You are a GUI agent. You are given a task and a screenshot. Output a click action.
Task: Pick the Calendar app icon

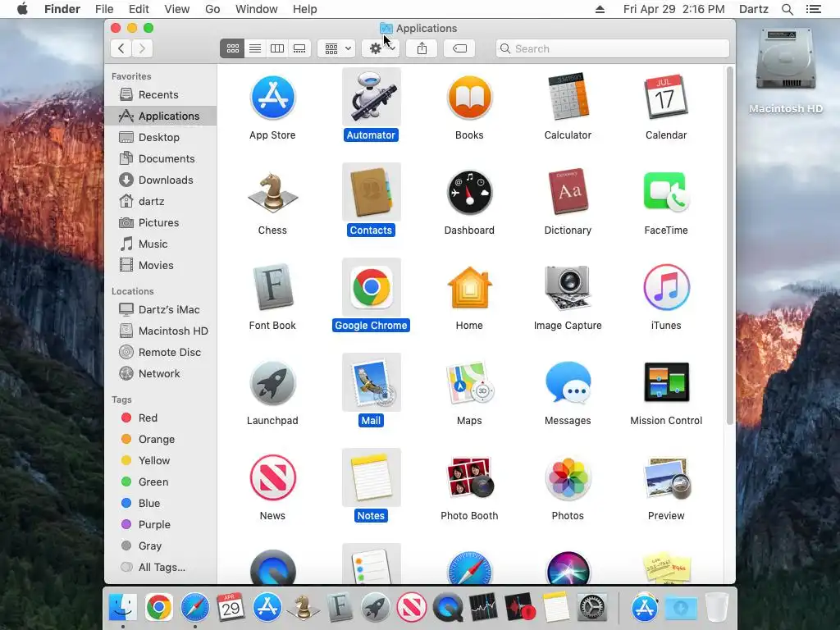click(666, 98)
